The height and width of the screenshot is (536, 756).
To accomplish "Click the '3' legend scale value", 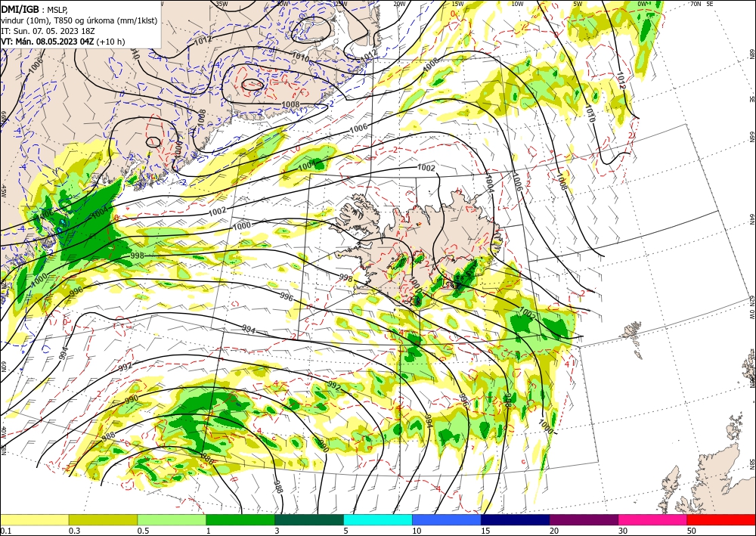I will pos(277,531).
